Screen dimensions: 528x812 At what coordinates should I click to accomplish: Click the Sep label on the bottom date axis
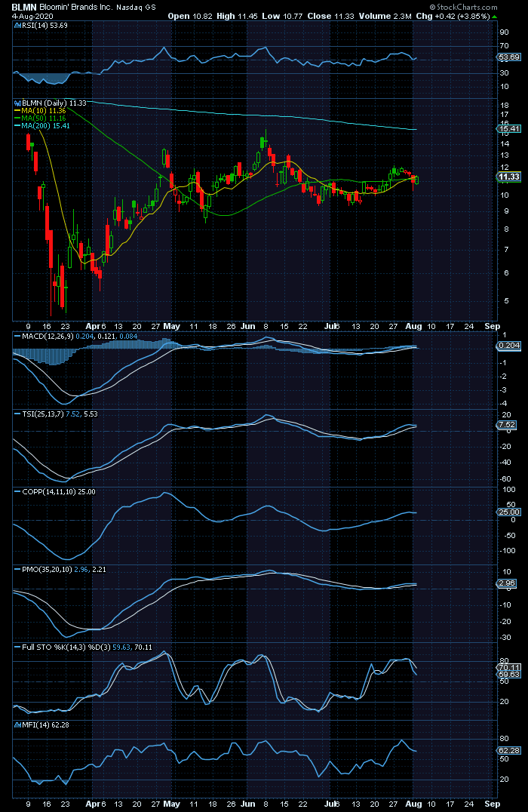pyautogui.click(x=493, y=804)
